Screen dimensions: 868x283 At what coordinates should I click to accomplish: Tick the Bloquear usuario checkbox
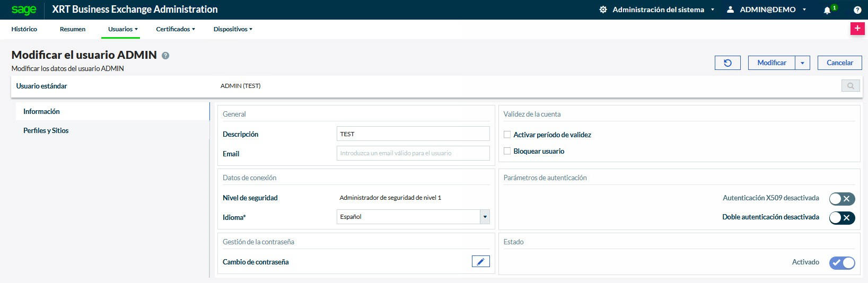[507, 151]
